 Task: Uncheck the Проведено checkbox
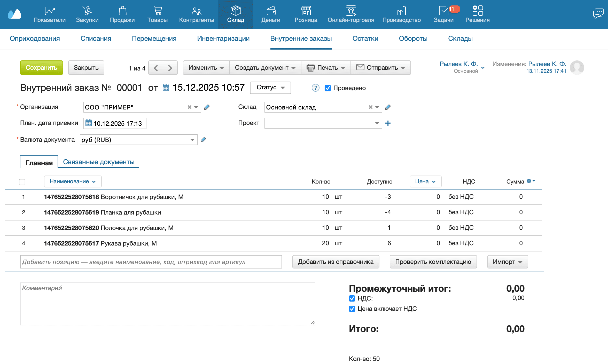click(328, 88)
